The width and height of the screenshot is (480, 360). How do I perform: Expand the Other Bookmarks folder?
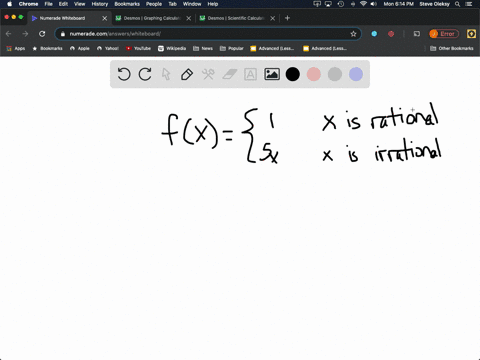click(452, 48)
